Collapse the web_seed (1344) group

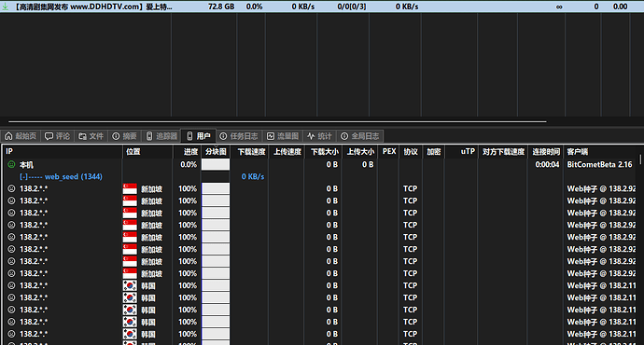point(23,177)
